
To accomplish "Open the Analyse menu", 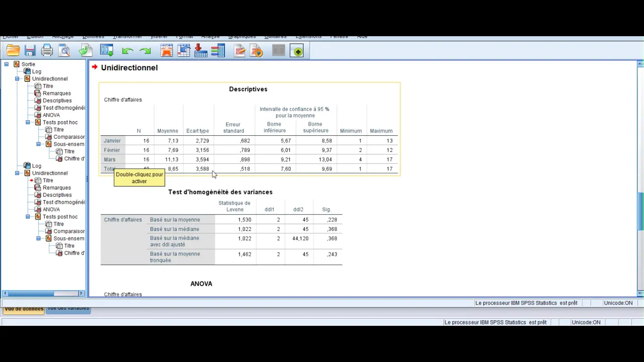I will 210,37.
